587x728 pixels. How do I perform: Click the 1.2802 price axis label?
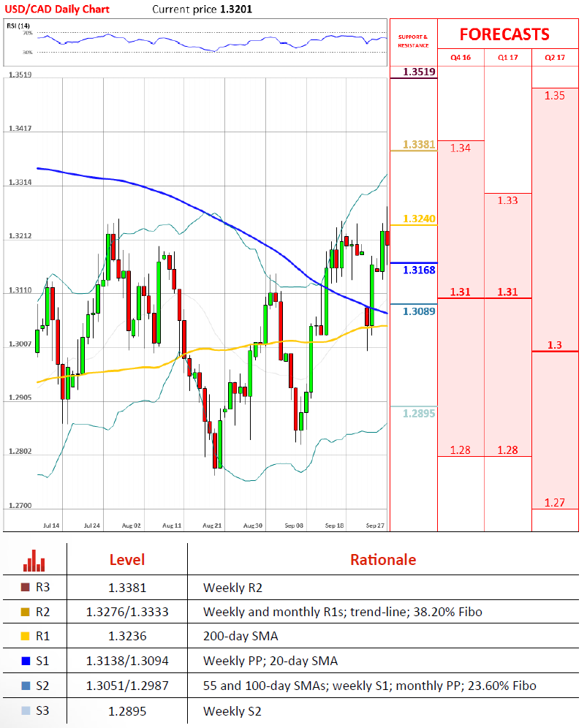(20, 451)
